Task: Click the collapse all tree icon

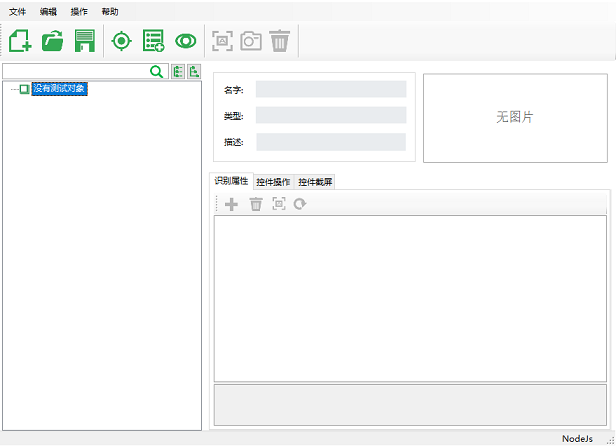Action: (x=193, y=72)
